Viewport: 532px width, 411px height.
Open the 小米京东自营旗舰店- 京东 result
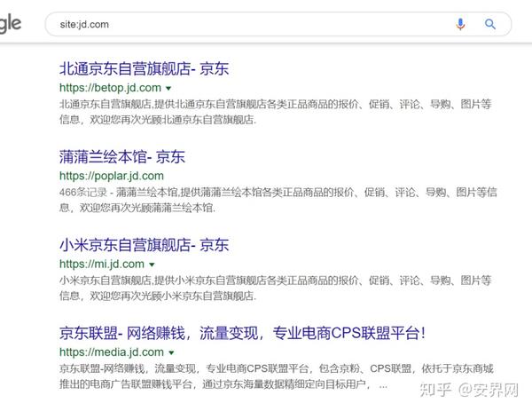tap(145, 245)
